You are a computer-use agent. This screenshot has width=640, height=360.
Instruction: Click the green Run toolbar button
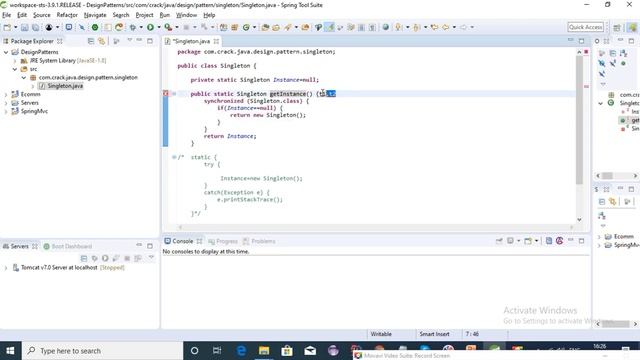[x=150, y=27]
